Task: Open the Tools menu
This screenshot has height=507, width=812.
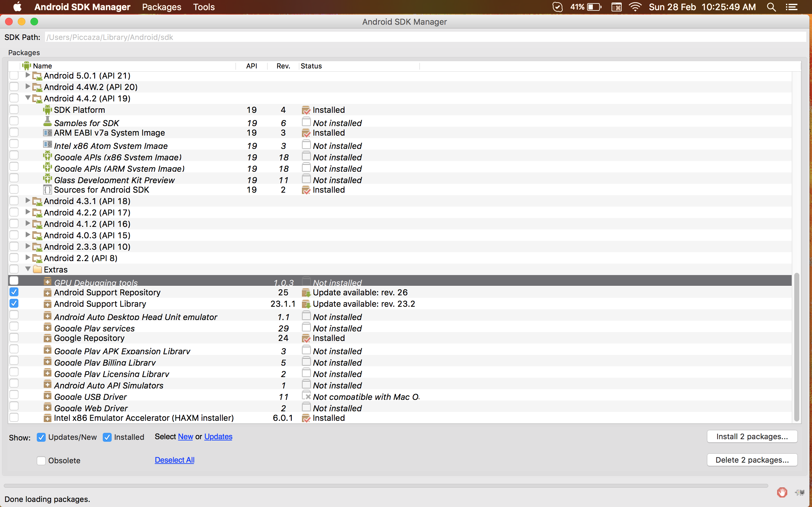Action: point(204,7)
